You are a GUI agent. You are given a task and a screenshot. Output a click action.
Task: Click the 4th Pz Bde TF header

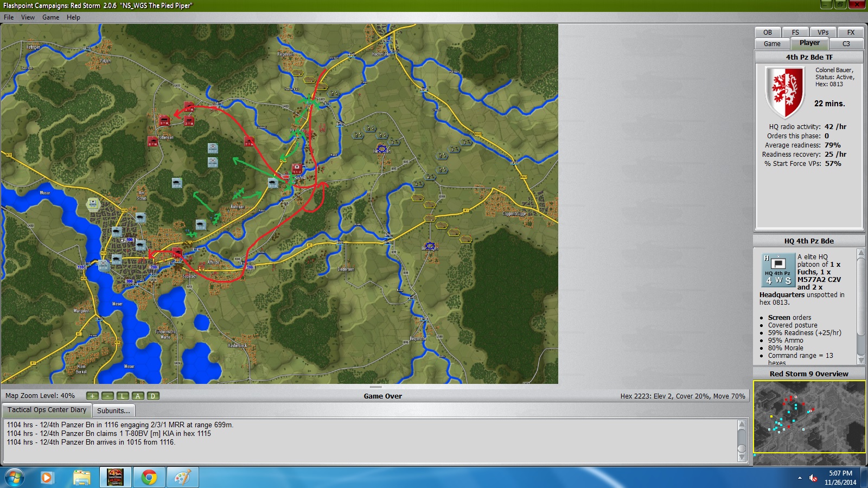(809, 57)
